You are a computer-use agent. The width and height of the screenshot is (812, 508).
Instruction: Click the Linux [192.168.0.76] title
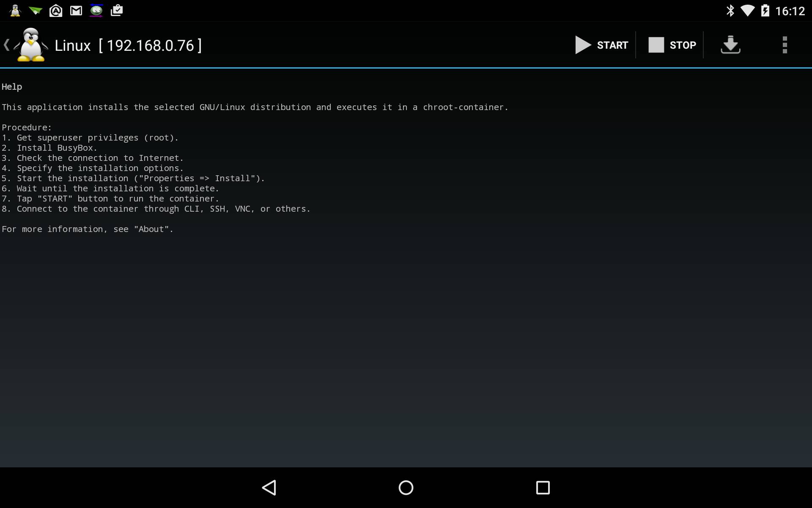128,46
